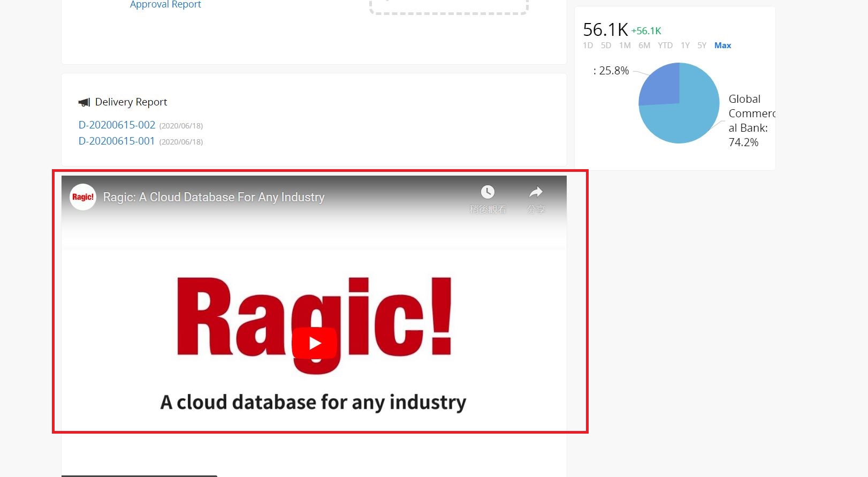Click the Delivery Report megaphone icon
Screen dimensions: 868x477
(84, 102)
